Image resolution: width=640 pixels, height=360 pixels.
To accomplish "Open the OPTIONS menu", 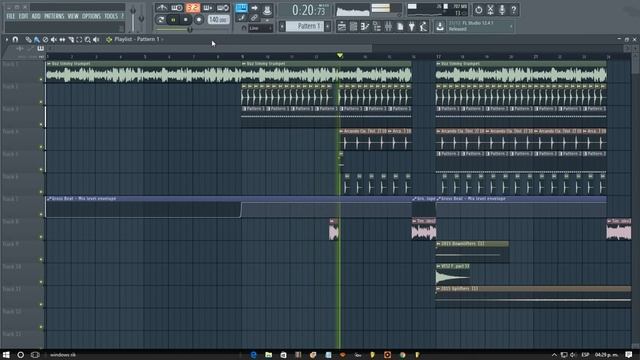I will point(91,16).
